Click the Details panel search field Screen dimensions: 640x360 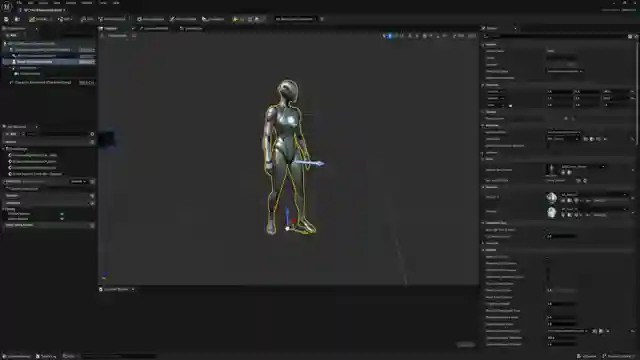click(555, 36)
